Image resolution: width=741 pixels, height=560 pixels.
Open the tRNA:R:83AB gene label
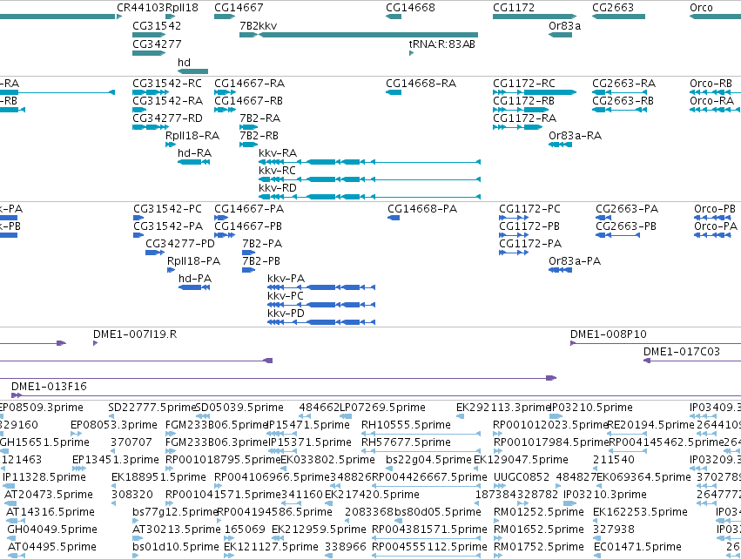(441, 44)
